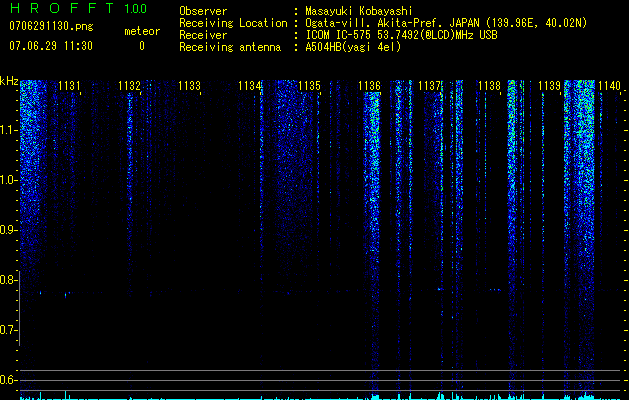Click the 1139 time marker
The height and width of the screenshot is (400, 629).
pos(549,86)
